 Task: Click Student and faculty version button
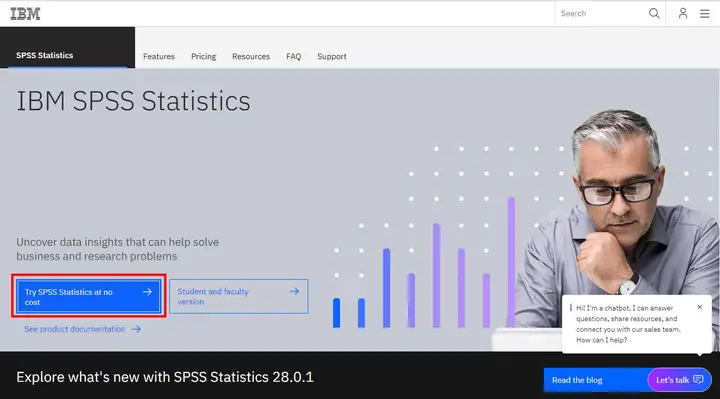[x=238, y=297]
